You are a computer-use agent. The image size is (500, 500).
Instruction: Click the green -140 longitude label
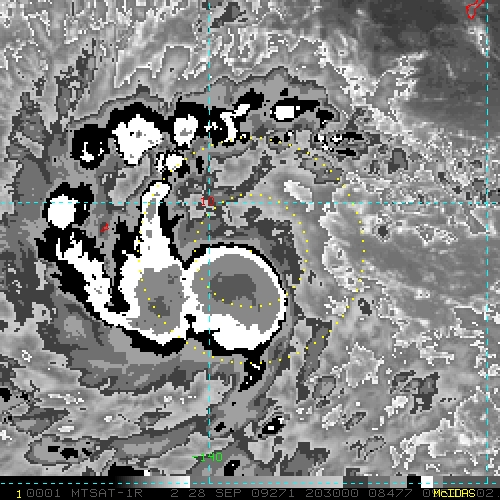click(x=208, y=457)
